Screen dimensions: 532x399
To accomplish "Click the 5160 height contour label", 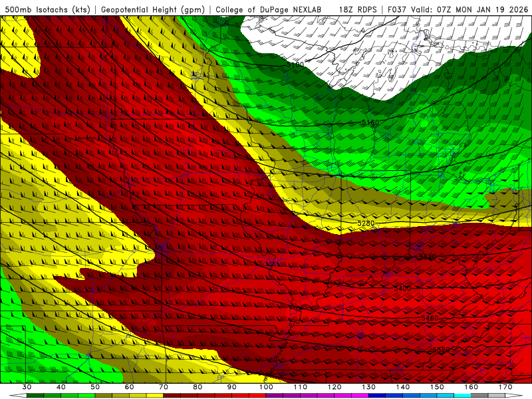I will (370, 122).
